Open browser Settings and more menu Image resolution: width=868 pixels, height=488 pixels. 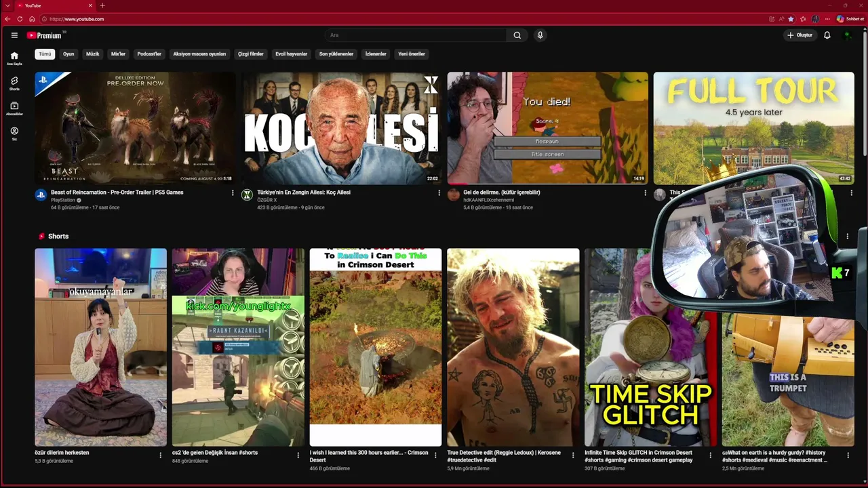[827, 19]
